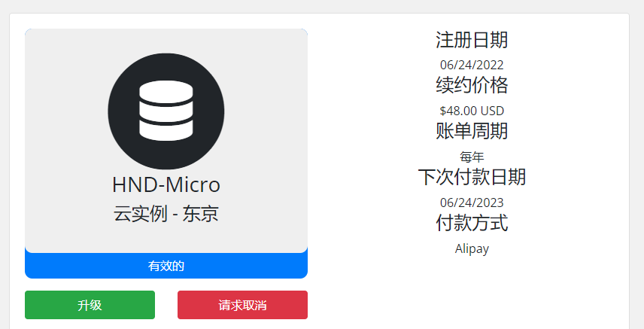Click the database stack icon

click(166, 110)
